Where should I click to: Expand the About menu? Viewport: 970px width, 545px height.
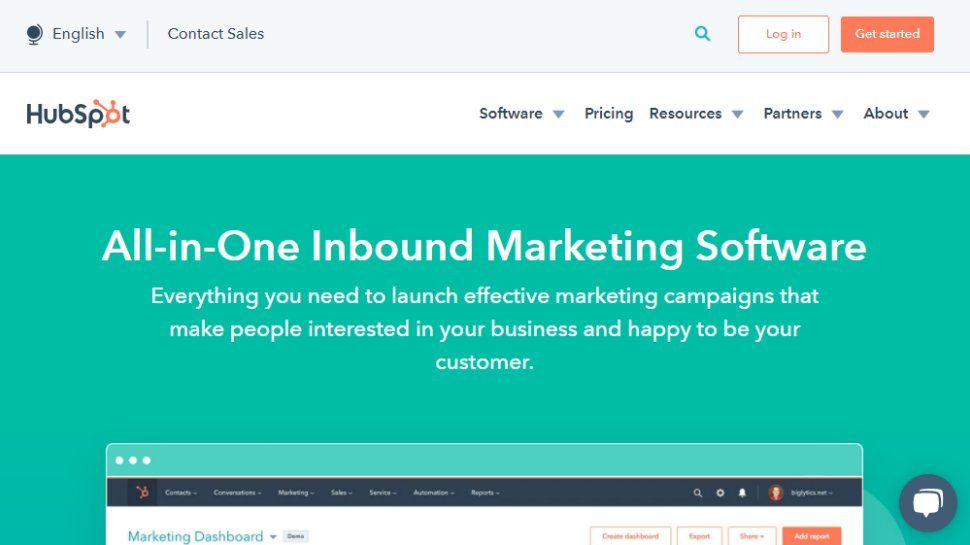[896, 114]
